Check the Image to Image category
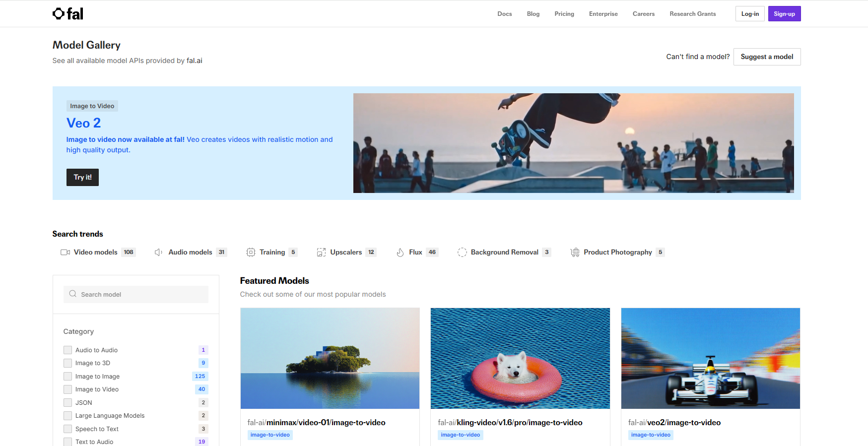This screenshot has width=868, height=446. coord(68,376)
